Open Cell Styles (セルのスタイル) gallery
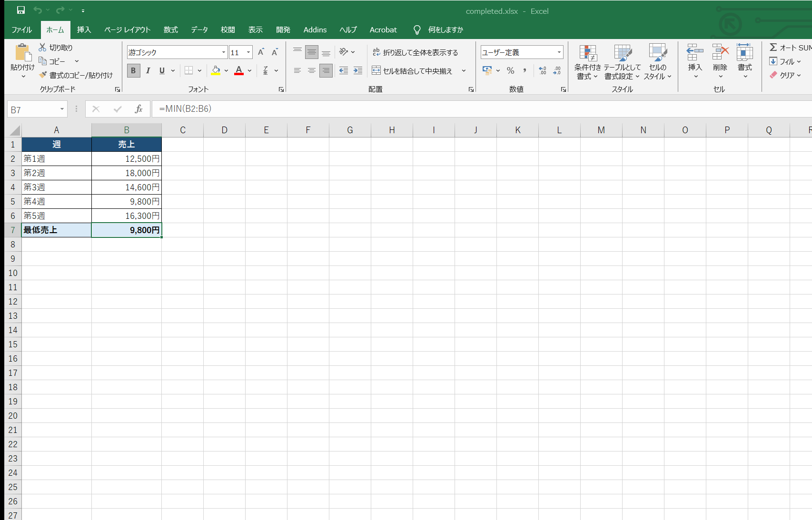Screen dimensions: 812x520 (658, 62)
